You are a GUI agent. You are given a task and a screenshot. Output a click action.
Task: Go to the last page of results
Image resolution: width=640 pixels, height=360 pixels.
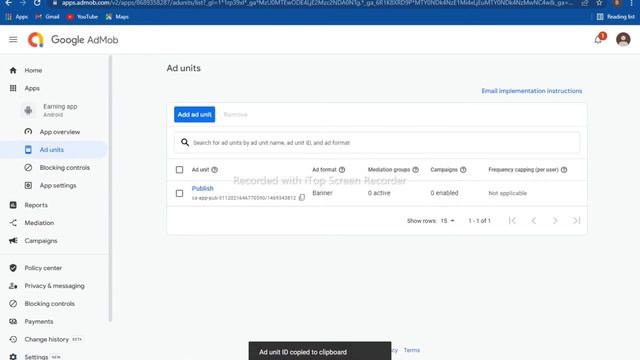coord(576,221)
